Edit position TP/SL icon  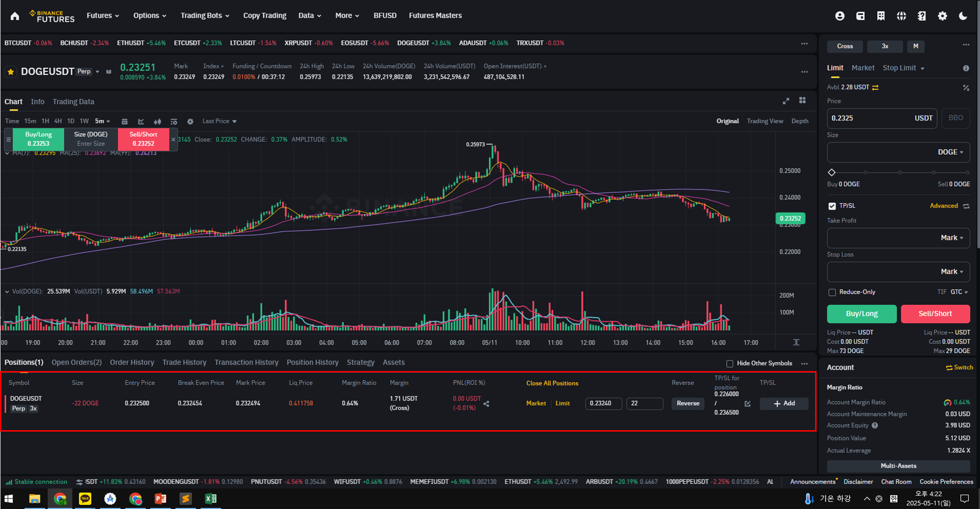[x=747, y=404]
